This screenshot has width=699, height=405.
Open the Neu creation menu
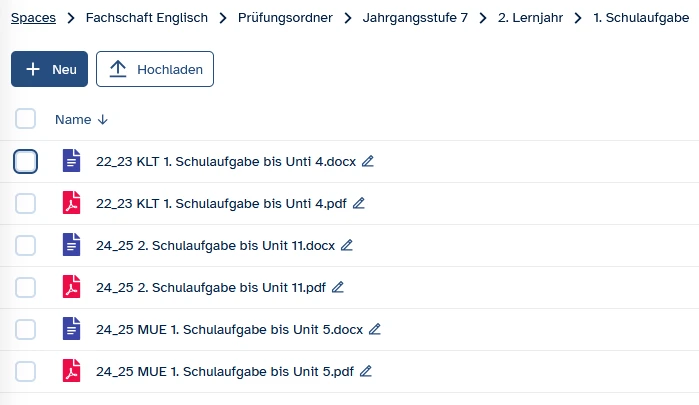pos(50,69)
